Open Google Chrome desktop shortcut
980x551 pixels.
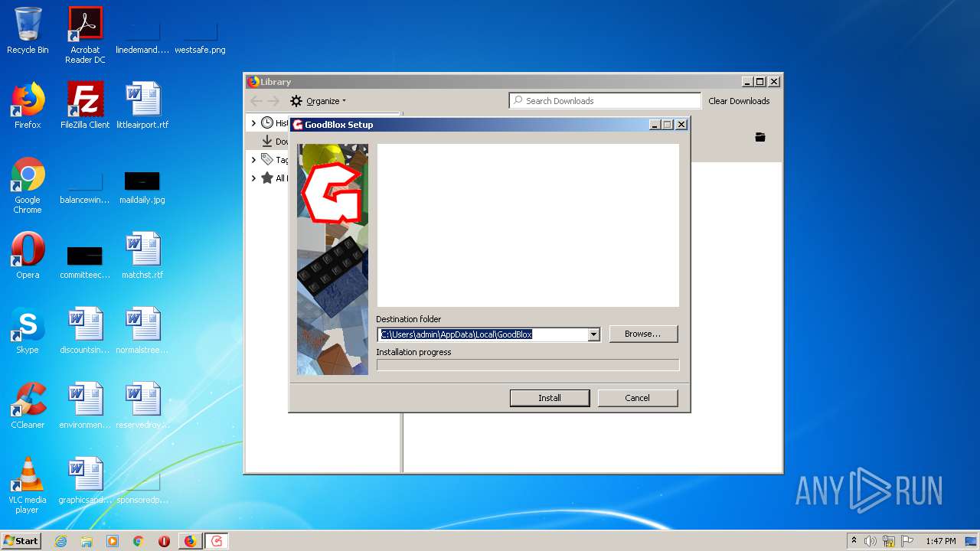(x=28, y=186)
